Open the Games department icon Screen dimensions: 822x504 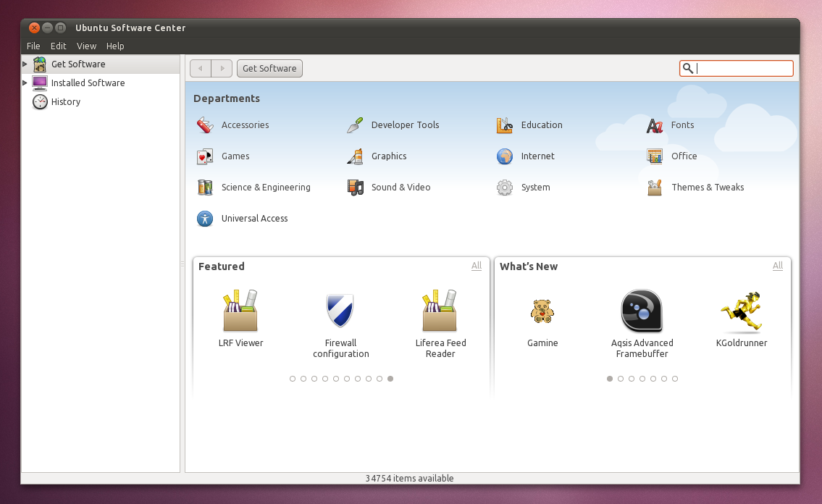pos(205,156)
